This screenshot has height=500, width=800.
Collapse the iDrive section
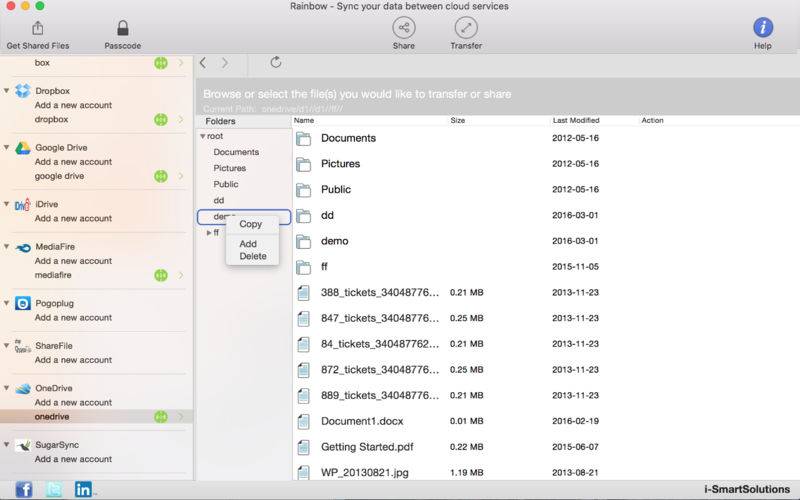(x=6, y=204)
